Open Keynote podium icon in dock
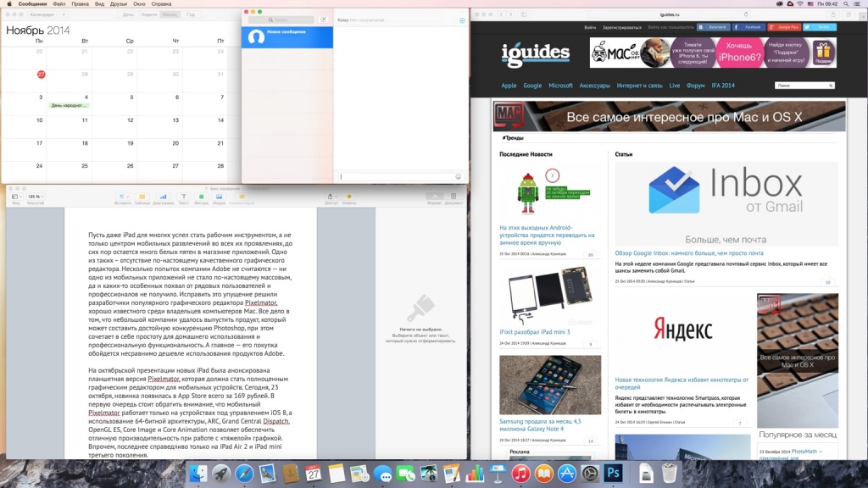The width and height of the screenshot is (868, 488). (498, 474)
